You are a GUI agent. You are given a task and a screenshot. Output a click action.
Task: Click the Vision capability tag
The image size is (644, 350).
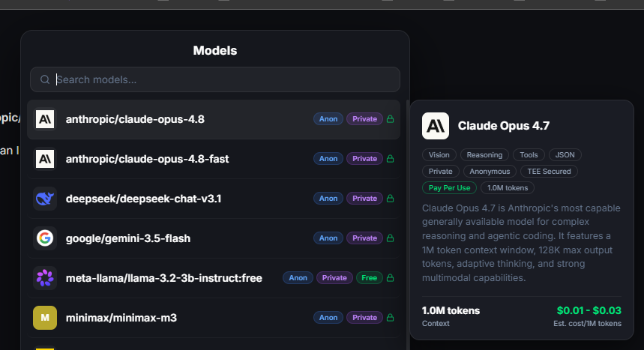tap(439, 155)
